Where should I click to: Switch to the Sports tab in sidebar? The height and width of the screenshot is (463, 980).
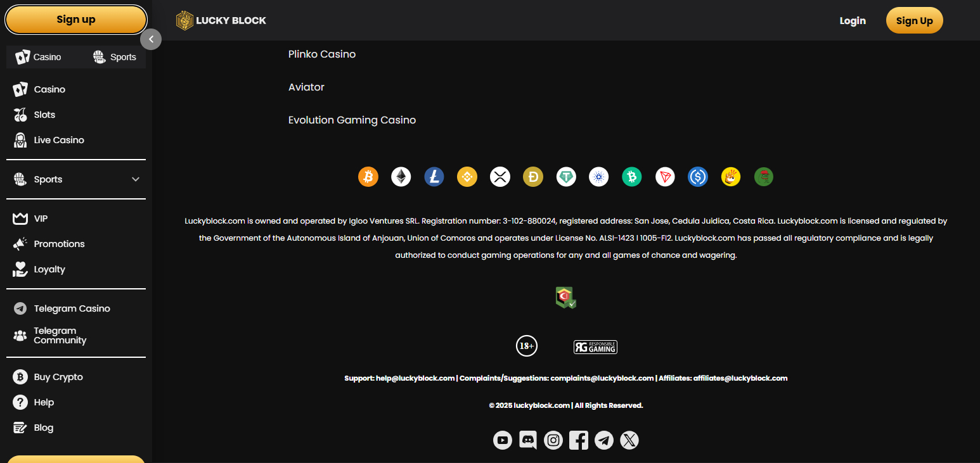pyautogui.click(x=114, y=57)
